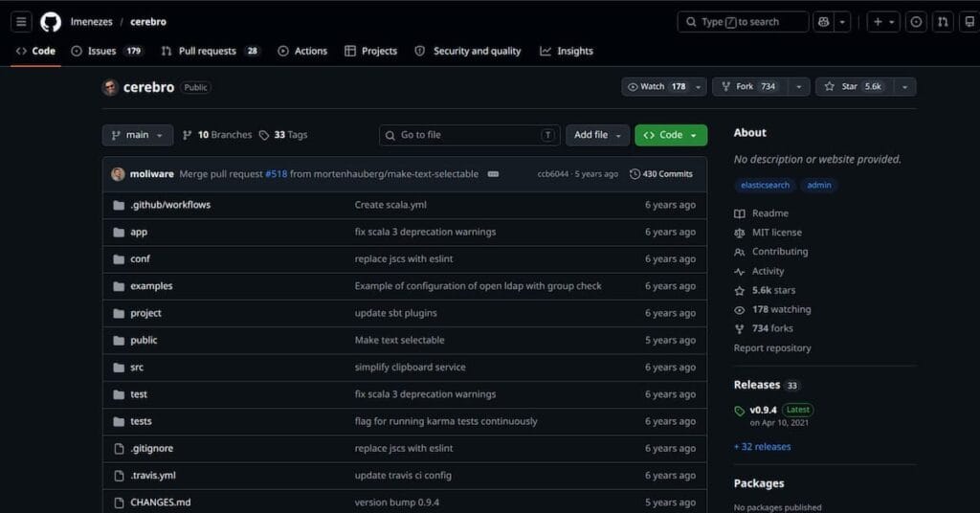Open the hamburger navigation menu
The image size is (980, 513).
click(x=21, y=22)
